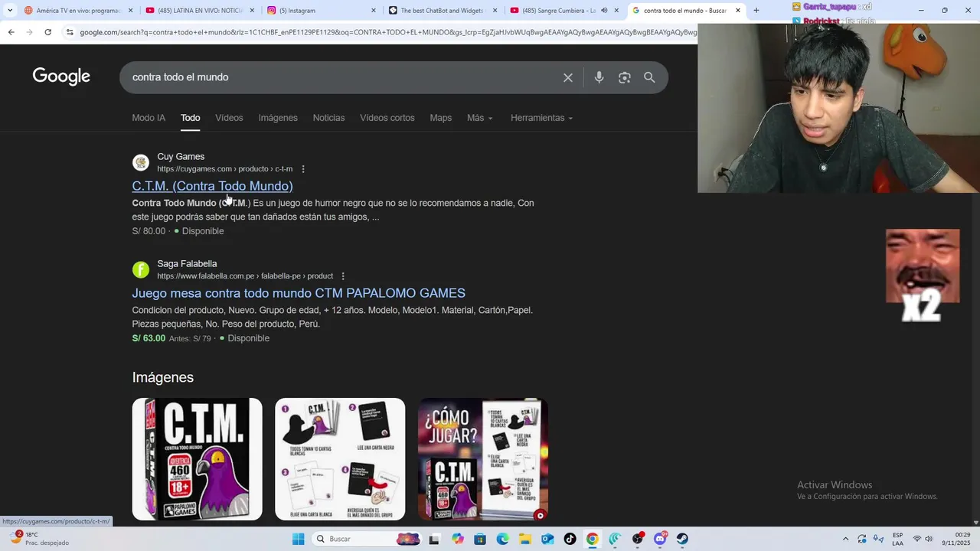Click the browser address bar URL
980x551 pixels.
pyautogui.click(x=387, y=32)
